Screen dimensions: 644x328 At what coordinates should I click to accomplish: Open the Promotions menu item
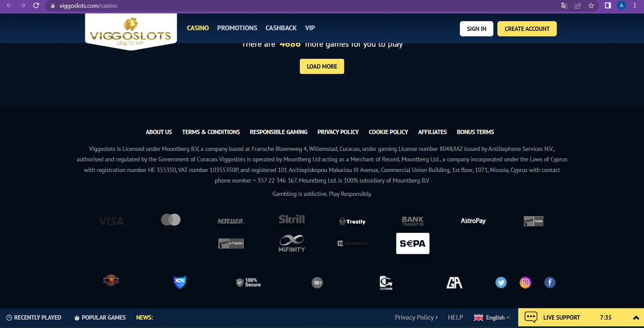(237, 28)
